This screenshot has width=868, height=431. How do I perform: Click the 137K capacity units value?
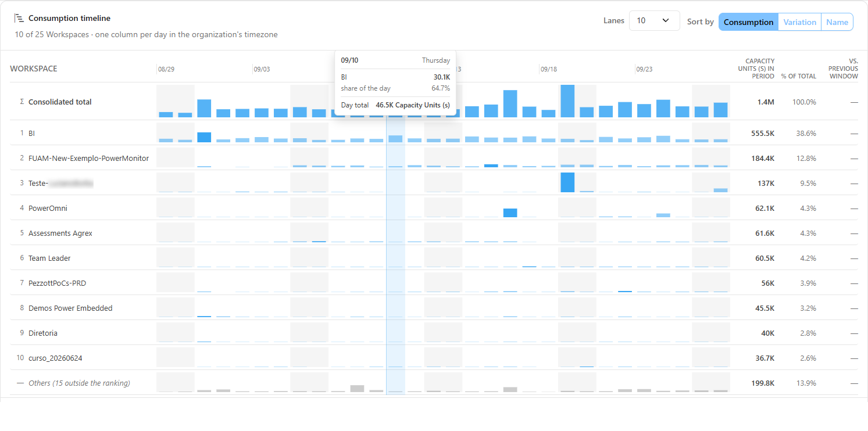765,183
